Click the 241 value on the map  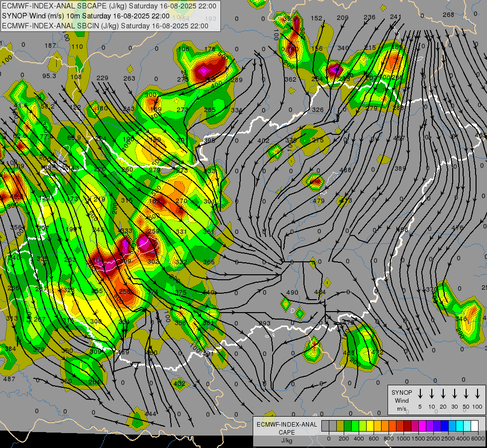coord(395,17)
